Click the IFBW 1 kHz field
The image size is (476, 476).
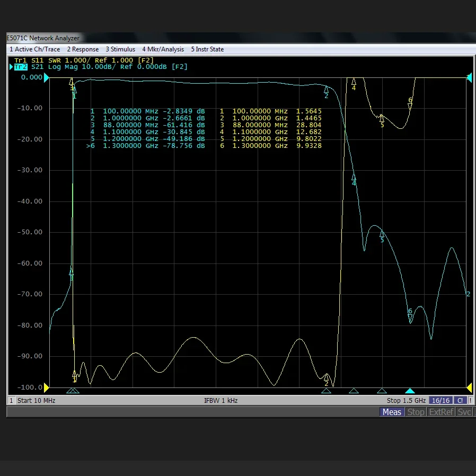click(221, 400)
